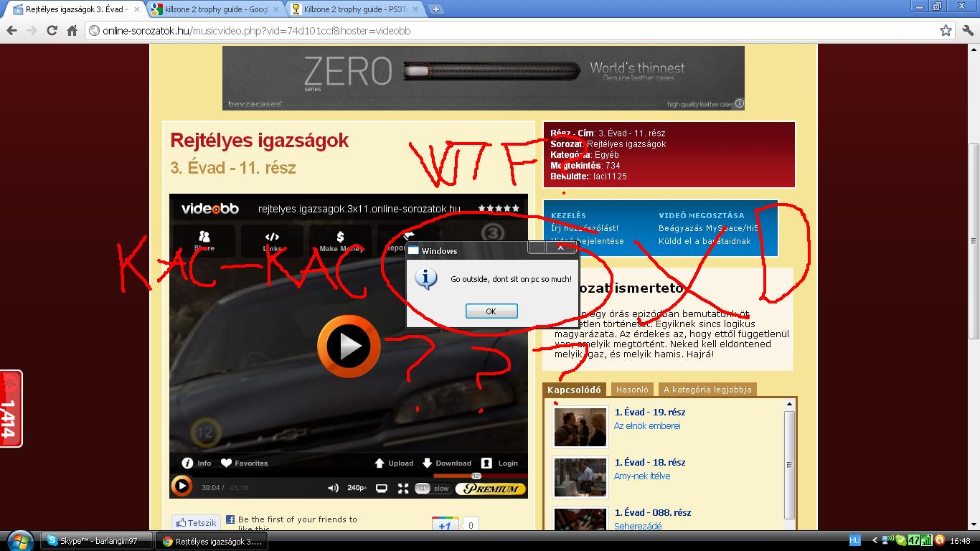The width and height of the screenshot is (980, 551).
Task: Bookmark this page with the star
Action: tap(946, 31)
